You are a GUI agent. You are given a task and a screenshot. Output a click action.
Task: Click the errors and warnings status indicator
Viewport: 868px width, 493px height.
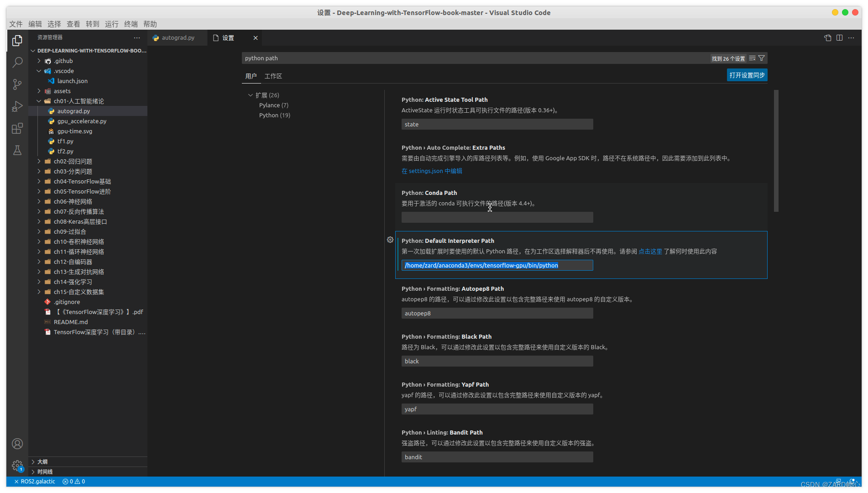coord(74,482)
